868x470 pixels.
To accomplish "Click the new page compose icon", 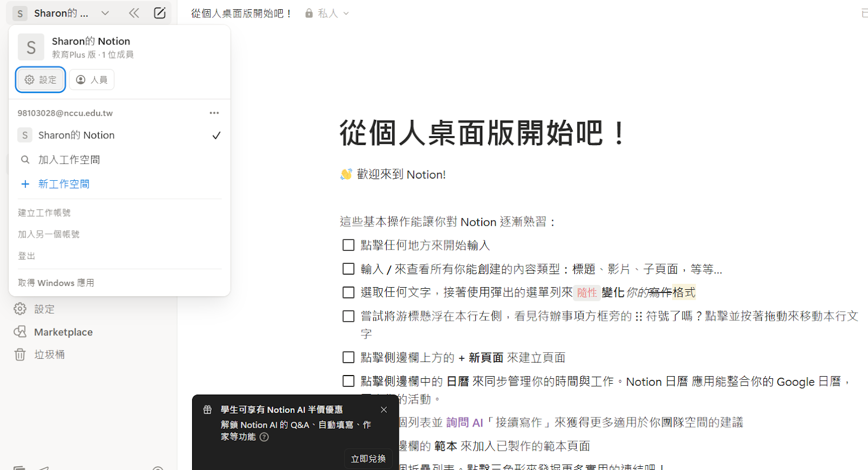I will [159, 13].
